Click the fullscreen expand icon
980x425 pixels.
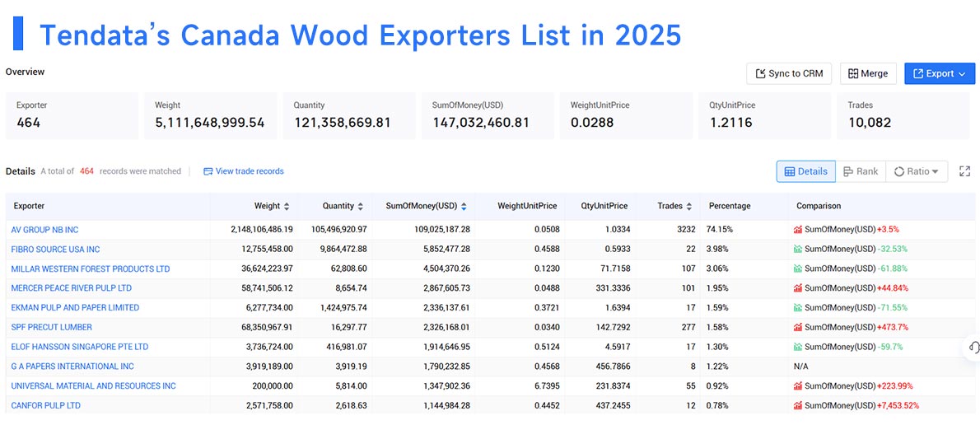point(965,171)
